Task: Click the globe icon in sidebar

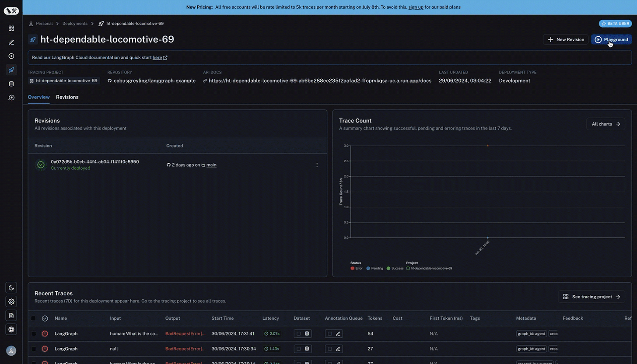Action: point(11,329)
